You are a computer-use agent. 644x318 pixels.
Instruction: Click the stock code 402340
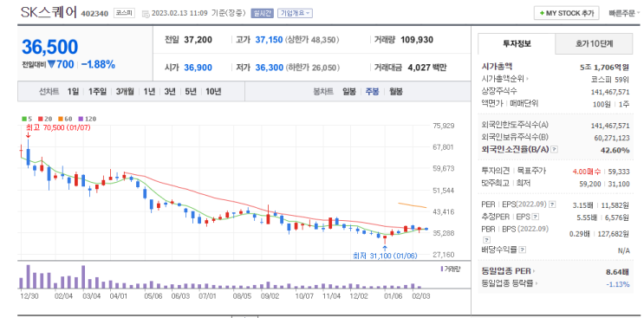[94, 14]
